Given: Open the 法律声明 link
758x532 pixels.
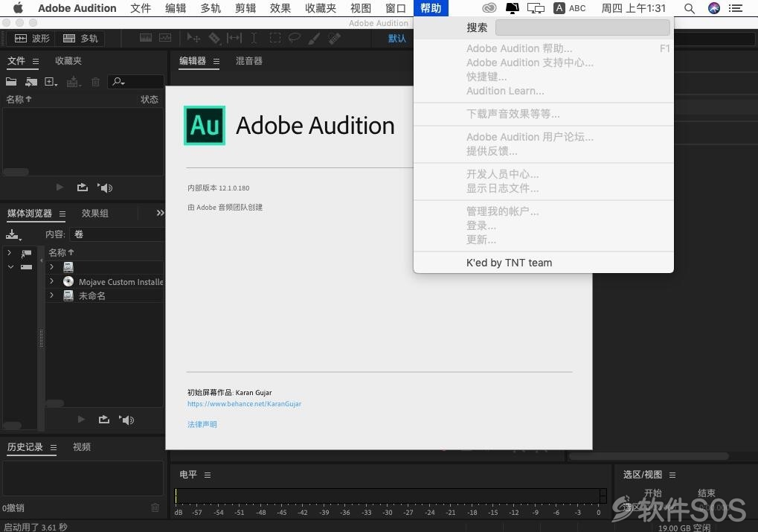Looking at the screenshot, I should pyautogui.click(x=202, y=424).
